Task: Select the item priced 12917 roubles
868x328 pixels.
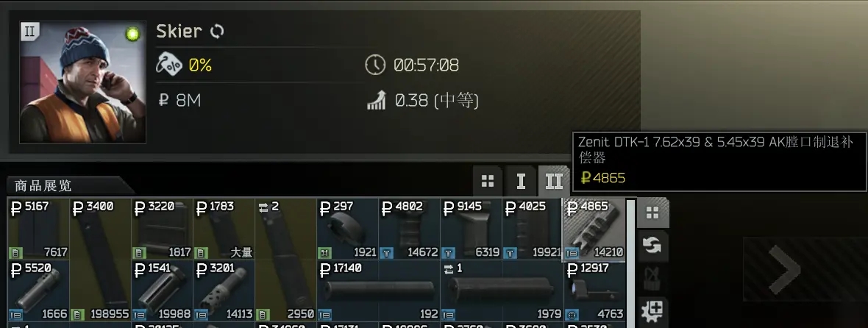Action: pos(594,291)
